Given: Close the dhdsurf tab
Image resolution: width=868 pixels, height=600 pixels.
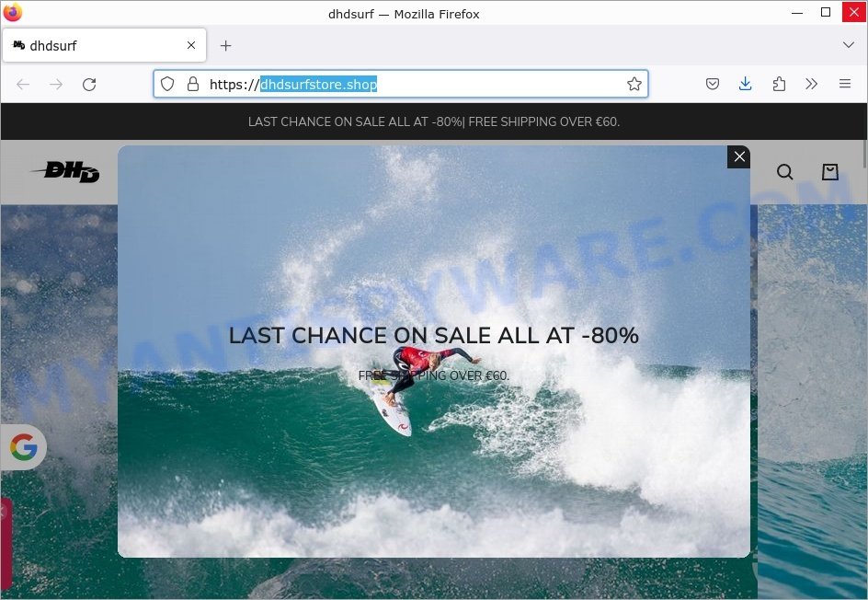Looking at the screenshot, I should (x=191, y=45).
